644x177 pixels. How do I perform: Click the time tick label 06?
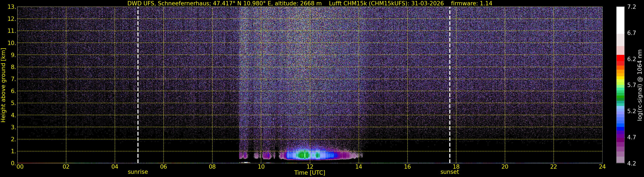pos(164,167)
